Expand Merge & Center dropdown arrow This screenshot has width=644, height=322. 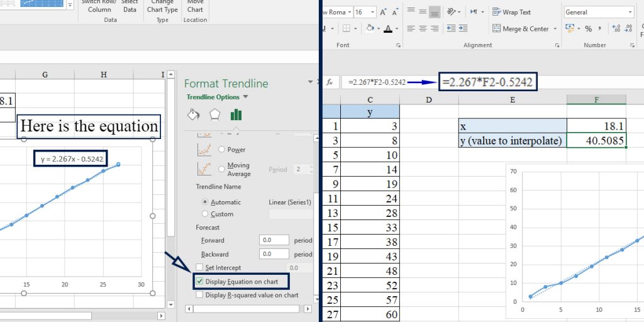coord(555,29)
